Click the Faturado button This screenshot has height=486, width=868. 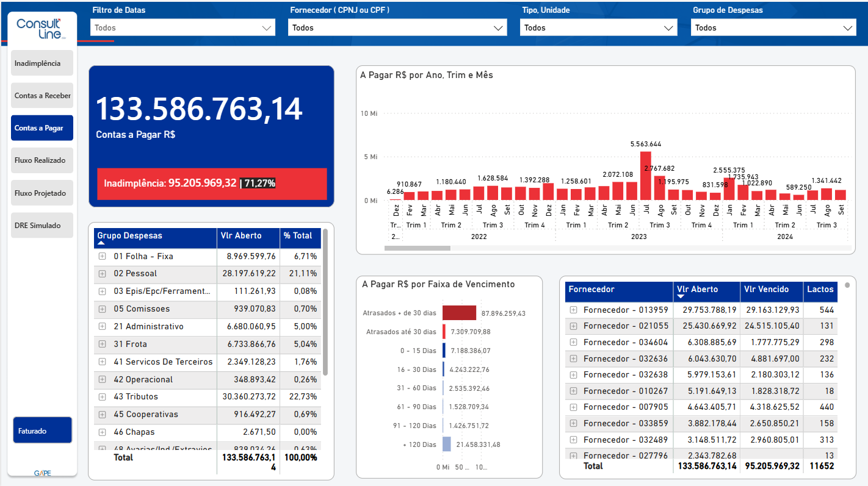click(42, 431)
